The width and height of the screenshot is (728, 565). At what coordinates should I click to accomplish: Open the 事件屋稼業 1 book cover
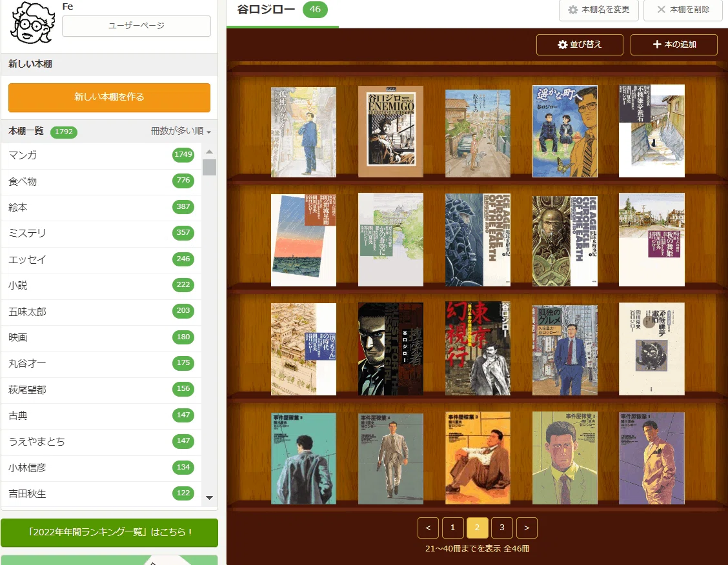pos(652,459)
